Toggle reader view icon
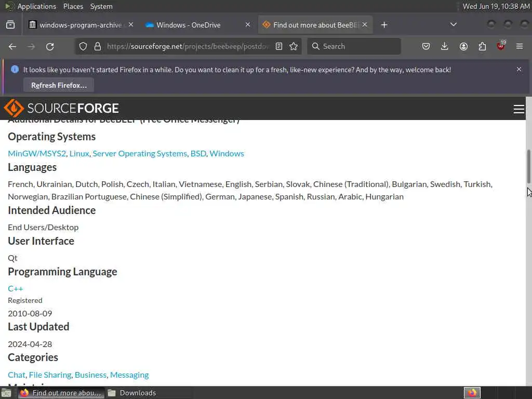 279,46
